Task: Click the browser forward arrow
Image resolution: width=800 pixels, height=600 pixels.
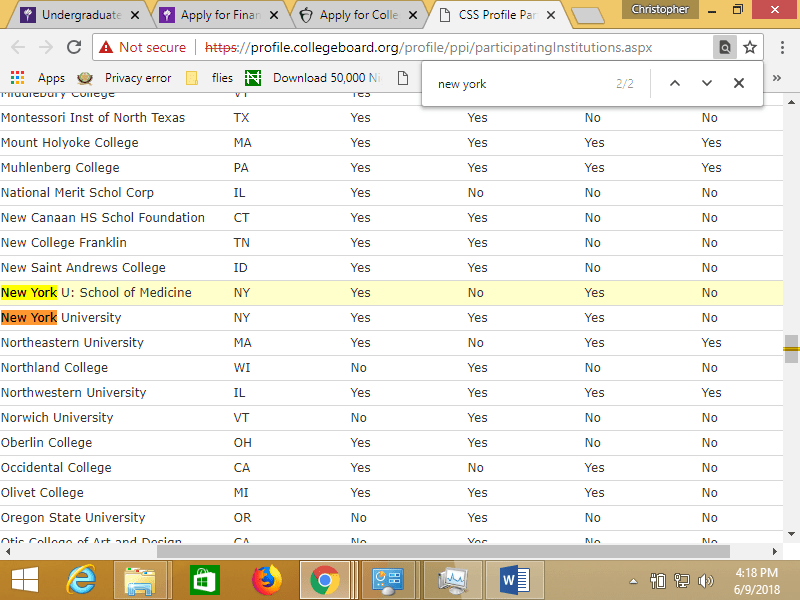Action: coord(46,47)
